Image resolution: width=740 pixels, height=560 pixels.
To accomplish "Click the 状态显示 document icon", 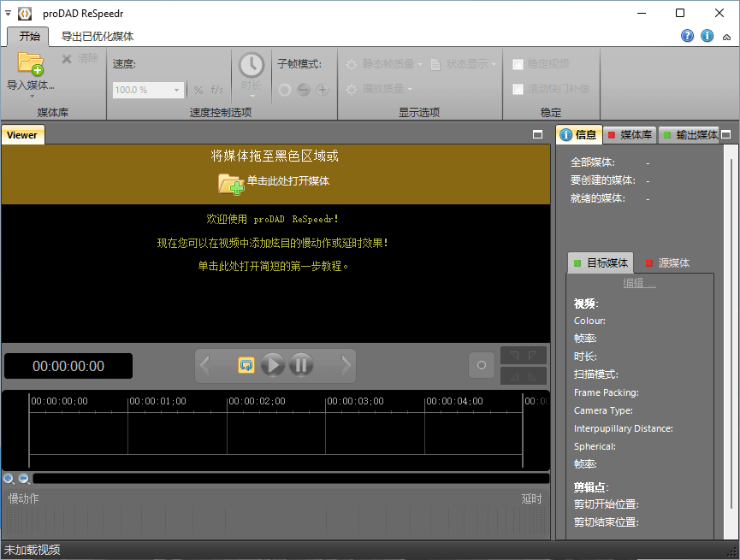I will click(435, 64).
